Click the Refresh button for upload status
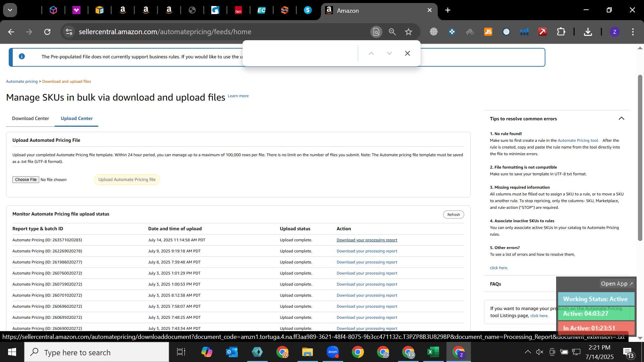644x362 pixels. (453, 215)
